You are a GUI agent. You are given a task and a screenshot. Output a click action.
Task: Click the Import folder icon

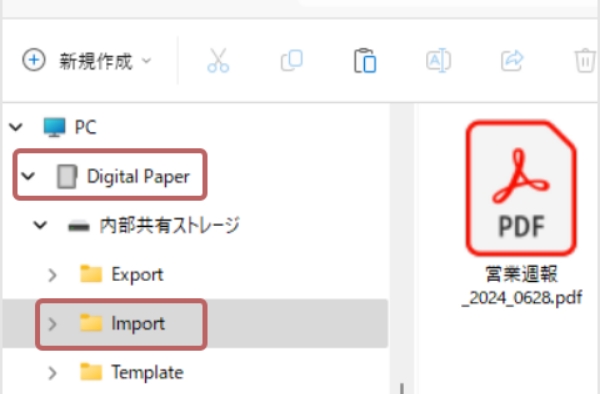click(91, 323)
